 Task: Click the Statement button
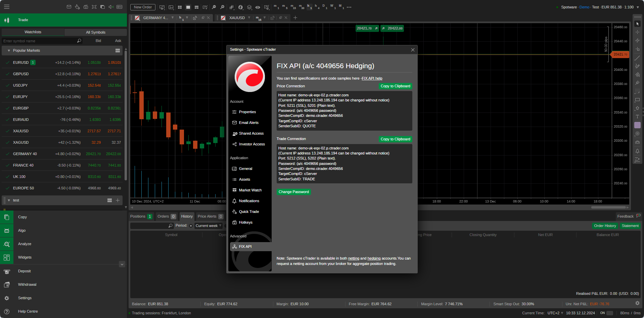(630, 226)
